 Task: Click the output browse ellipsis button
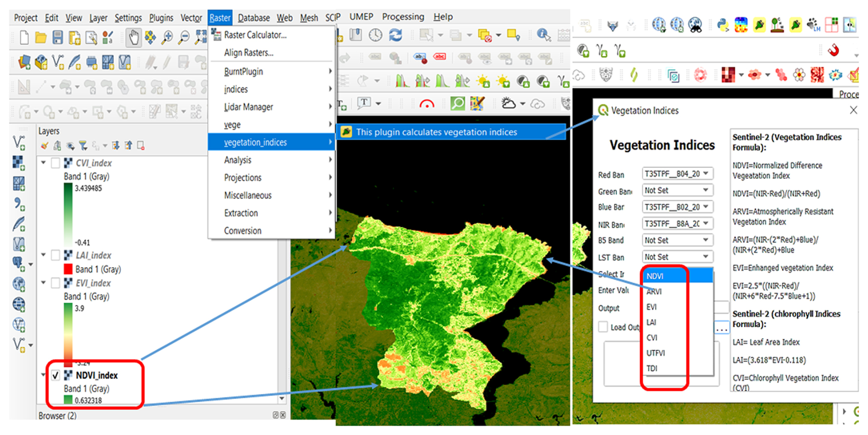point(722,328)
